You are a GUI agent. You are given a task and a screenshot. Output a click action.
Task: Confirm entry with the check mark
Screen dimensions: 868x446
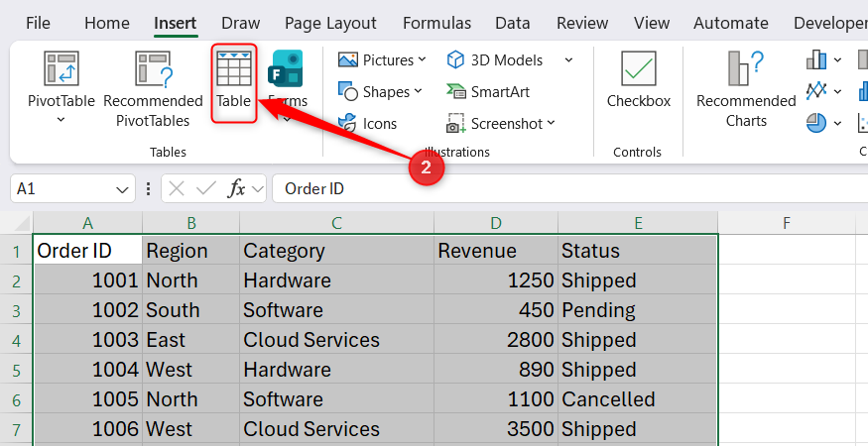click(206, 189)
